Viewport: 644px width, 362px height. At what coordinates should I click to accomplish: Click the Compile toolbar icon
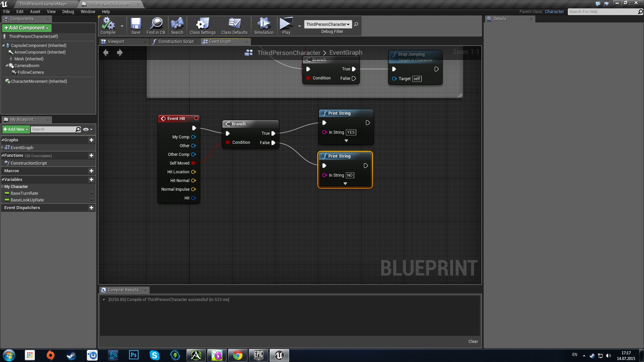pos(108,26)
